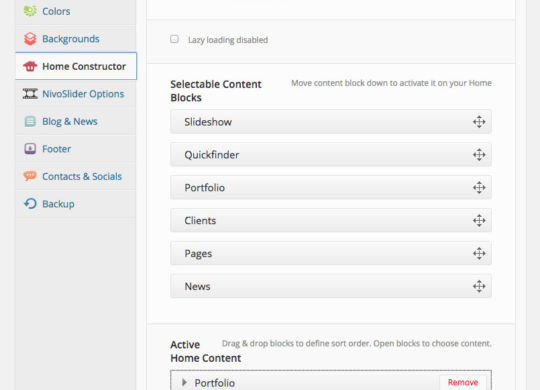Select the News content block label
540x390 pixels.
197,286
